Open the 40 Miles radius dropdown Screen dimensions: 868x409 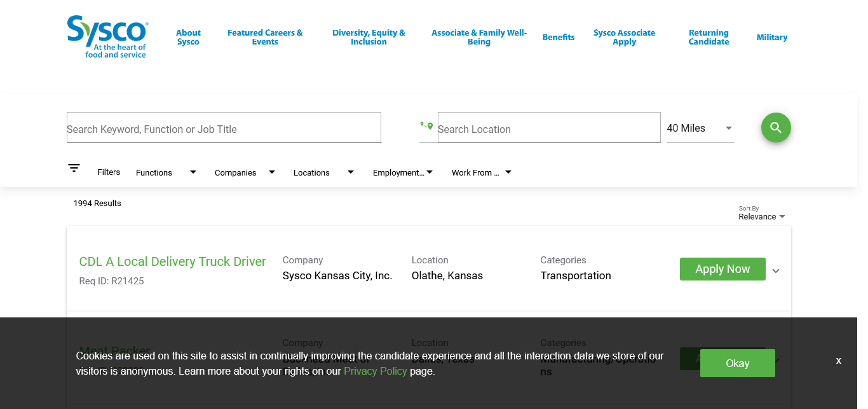(x=700, y=128)
